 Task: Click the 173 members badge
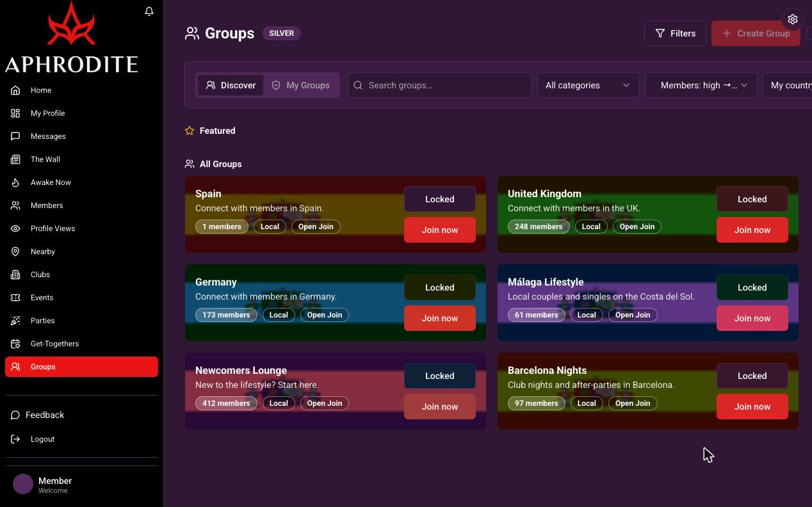click(x=226, y=315)
